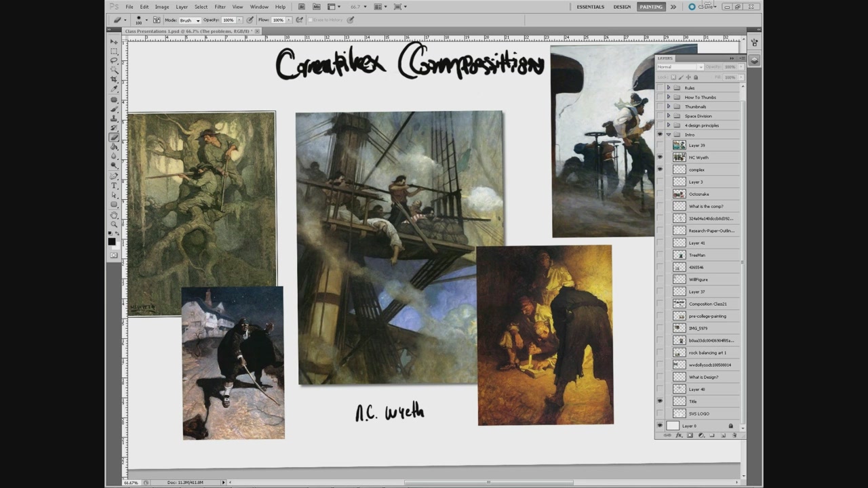This screenshot has height=488, width=868.
Task: Expand the 4 design principles group
Action: (x=669, y=125)
